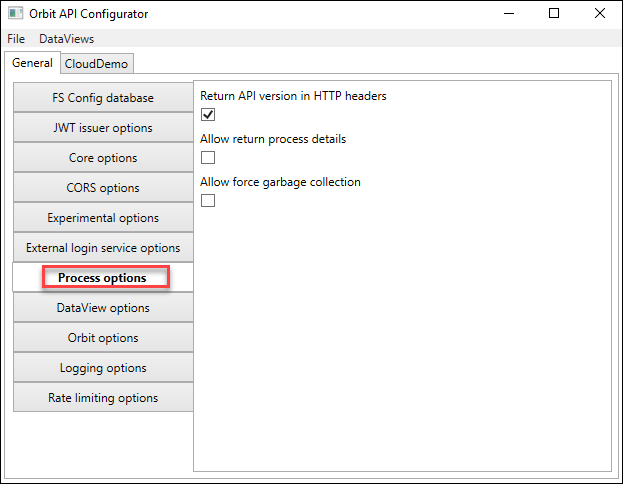623x484 pixels.
Task: Select the Process options section
Action: pos(103,277)
